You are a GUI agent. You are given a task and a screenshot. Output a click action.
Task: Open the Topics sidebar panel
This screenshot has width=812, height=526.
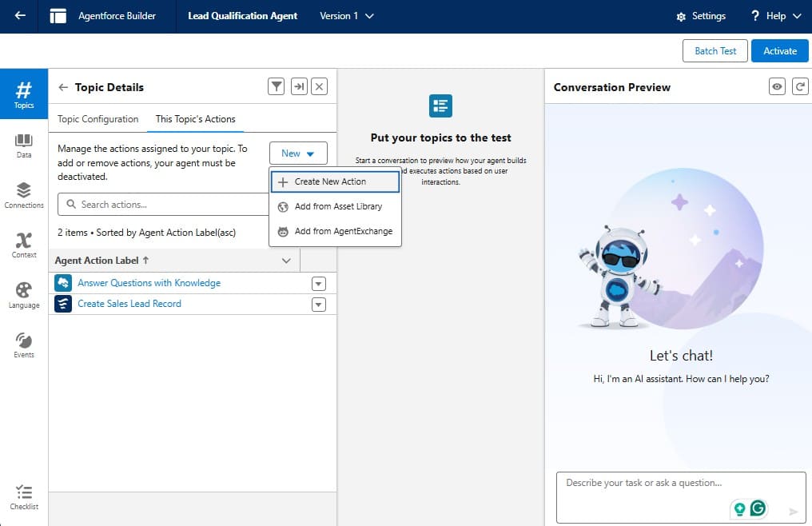[24, 94]
